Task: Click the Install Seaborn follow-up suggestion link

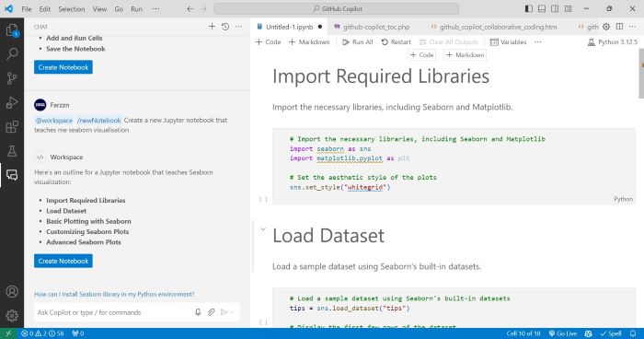Action: [x=114, y=294]
